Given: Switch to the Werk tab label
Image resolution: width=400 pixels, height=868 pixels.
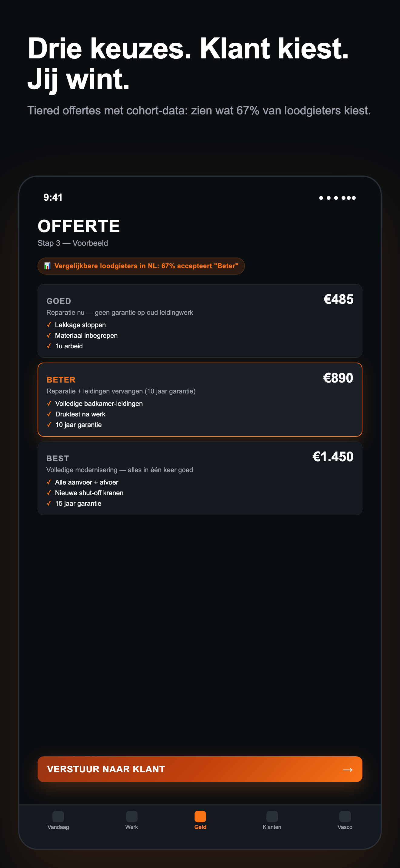Looking at the screenshot, I should click(132, 827).
